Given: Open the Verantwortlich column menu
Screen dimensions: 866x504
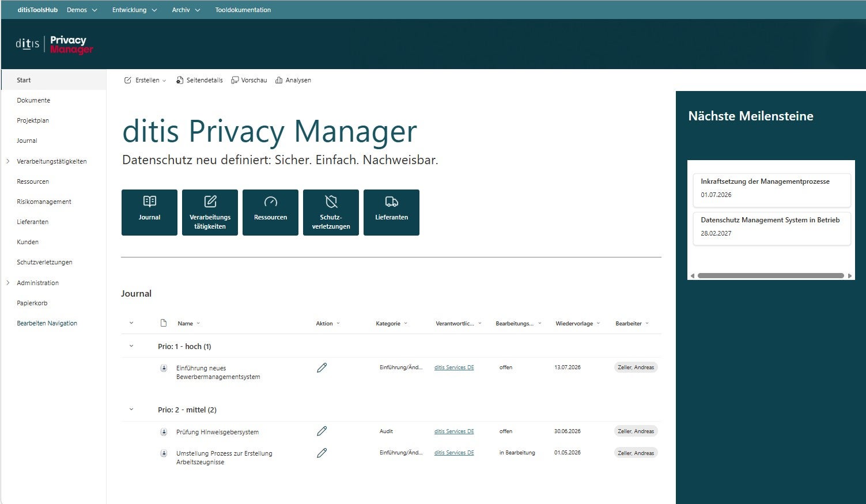Looking at the screenshot, I should coord(459,324).
